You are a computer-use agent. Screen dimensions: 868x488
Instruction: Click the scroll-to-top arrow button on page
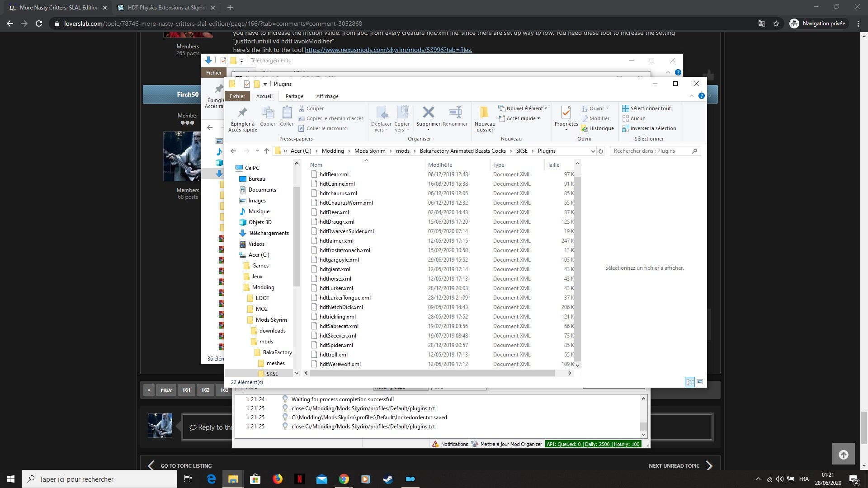click(x=844, y=455)
